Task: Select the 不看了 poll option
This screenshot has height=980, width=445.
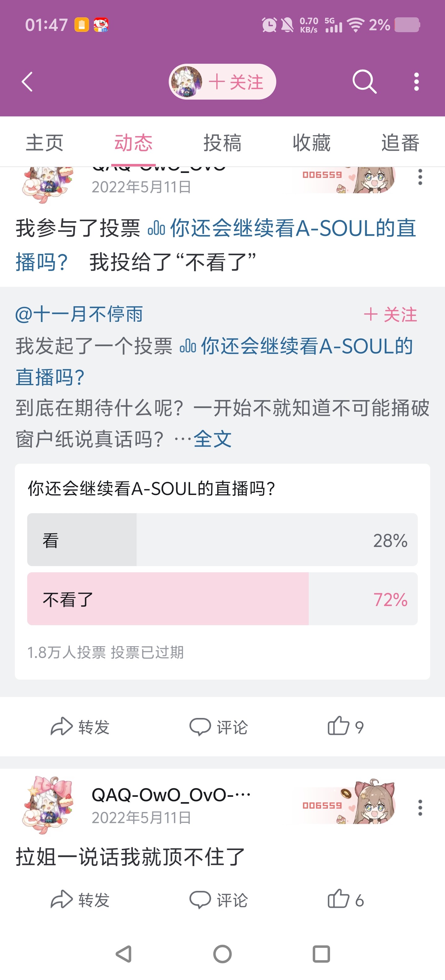Action: (222, 599)
